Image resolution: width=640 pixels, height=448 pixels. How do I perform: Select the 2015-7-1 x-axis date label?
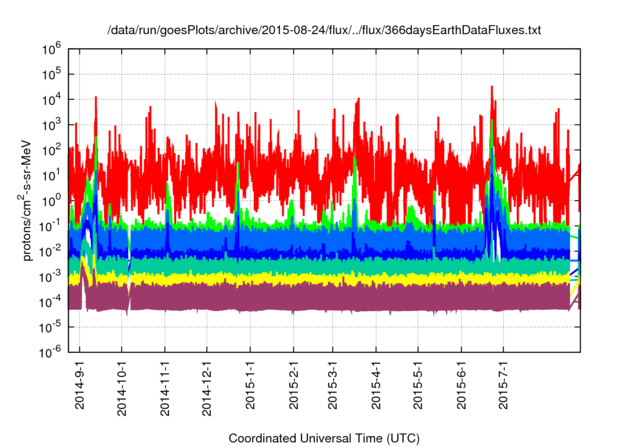[x=502, y=381]
